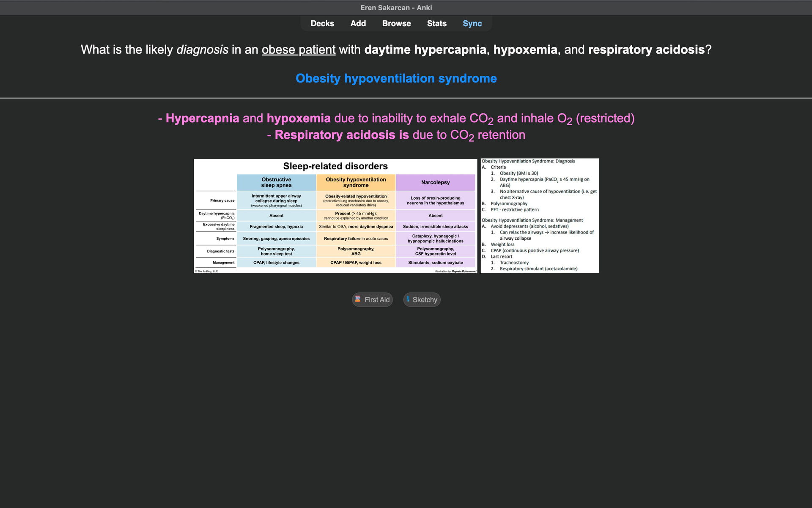This screenshot has height=508, width=812.
Task: Click the blue 'Obesity hypoventilation syndrome' answer
Action: [396, 79]
